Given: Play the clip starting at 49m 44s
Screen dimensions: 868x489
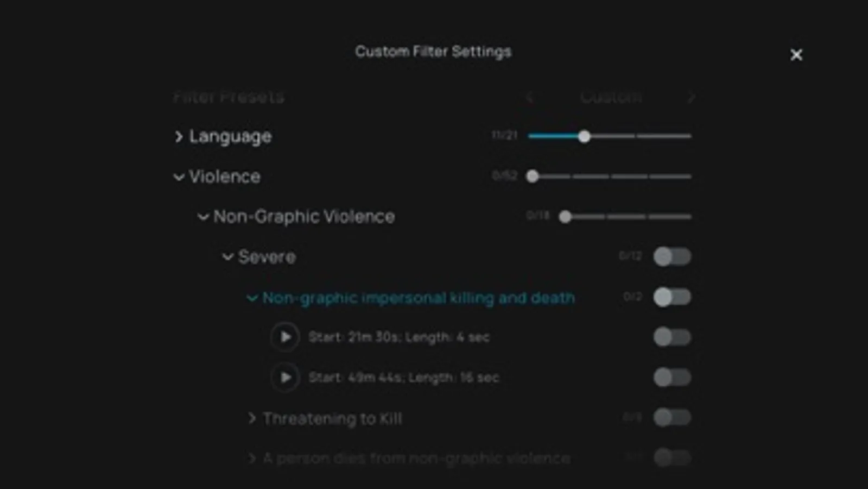Looking at the screenshot, I should click(x=285, y=378).
